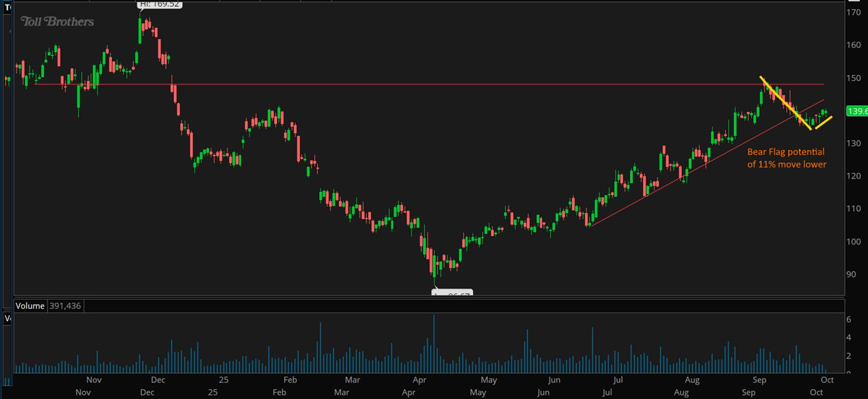
Task: Click the 130 price axis label
Action: (x=853, y=143)
